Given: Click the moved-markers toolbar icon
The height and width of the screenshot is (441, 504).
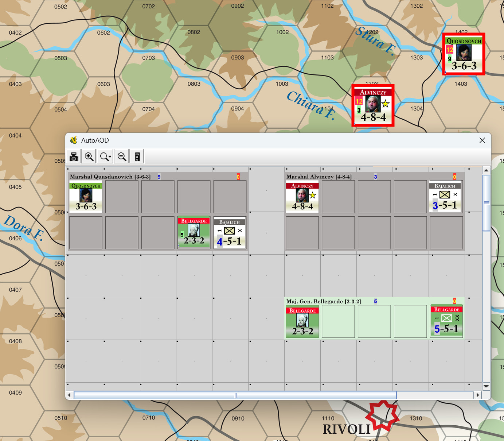Looking at the screenshot, I should point(137,156).
